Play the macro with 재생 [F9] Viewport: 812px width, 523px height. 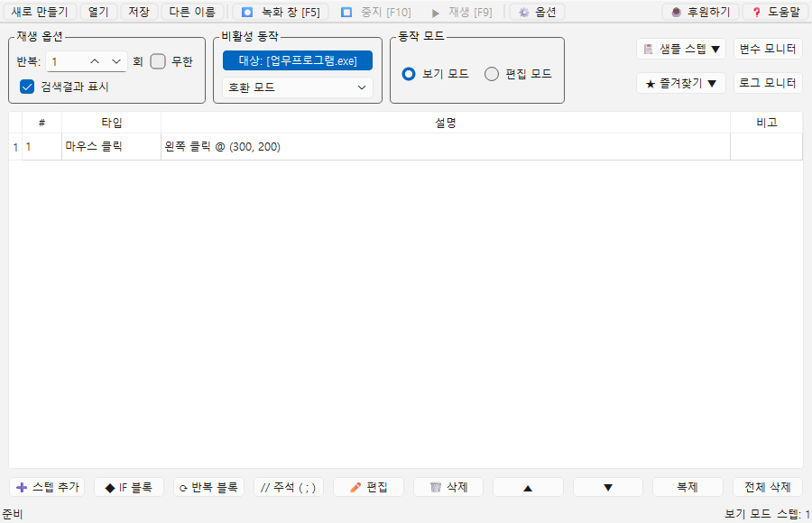coord(462,12)
